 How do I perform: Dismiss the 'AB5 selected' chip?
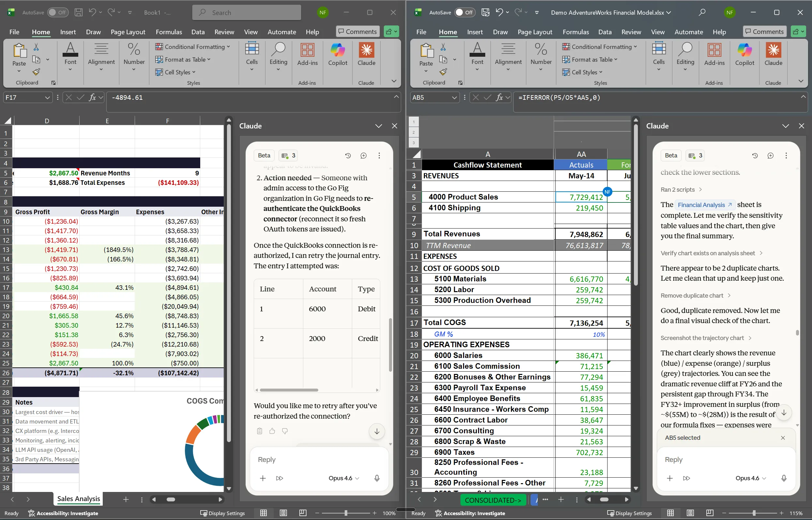(x=783, y=438)
